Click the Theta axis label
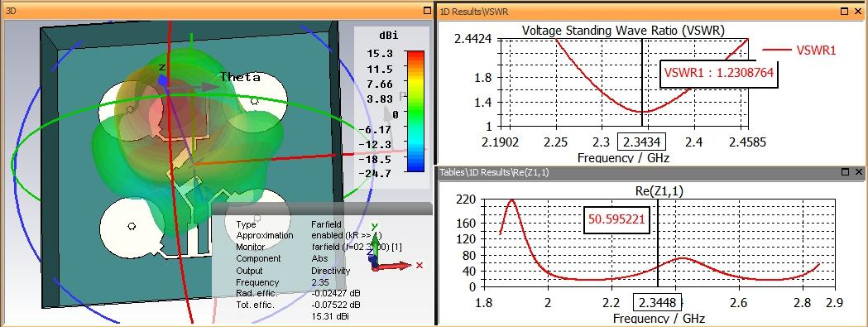 tap(240, 77)
